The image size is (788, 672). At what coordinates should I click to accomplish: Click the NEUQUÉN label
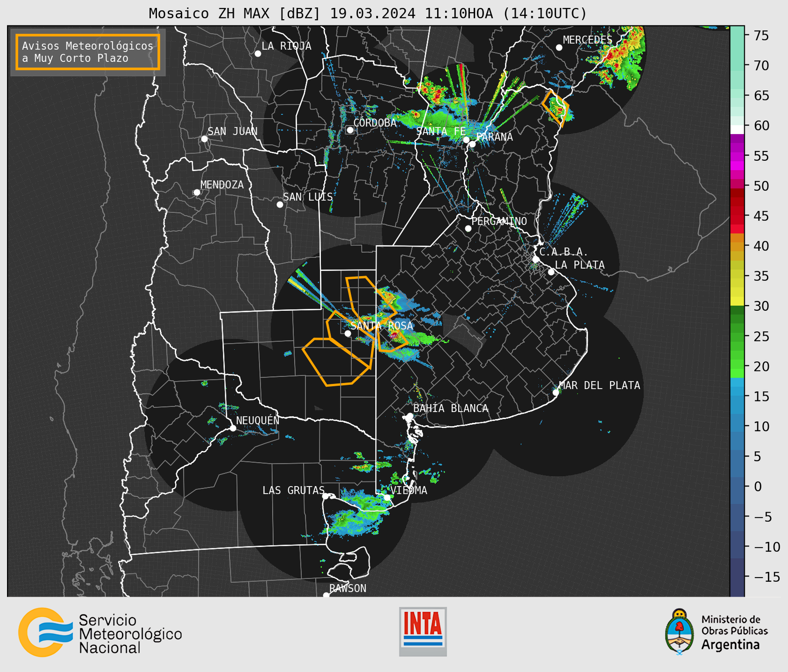click(258, 421)
